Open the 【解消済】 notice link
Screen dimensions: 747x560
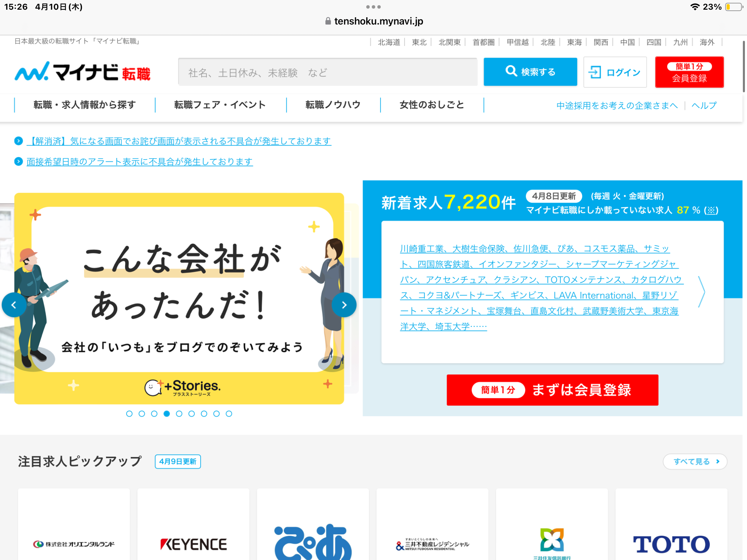(x=179, y=141)
